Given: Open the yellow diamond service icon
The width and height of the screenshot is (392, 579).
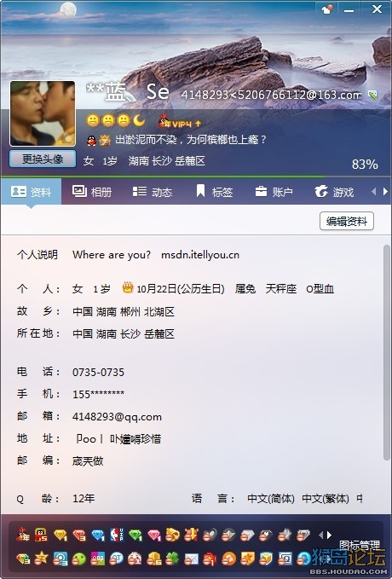Looking at the screenshot, I should tap(61, 535).
